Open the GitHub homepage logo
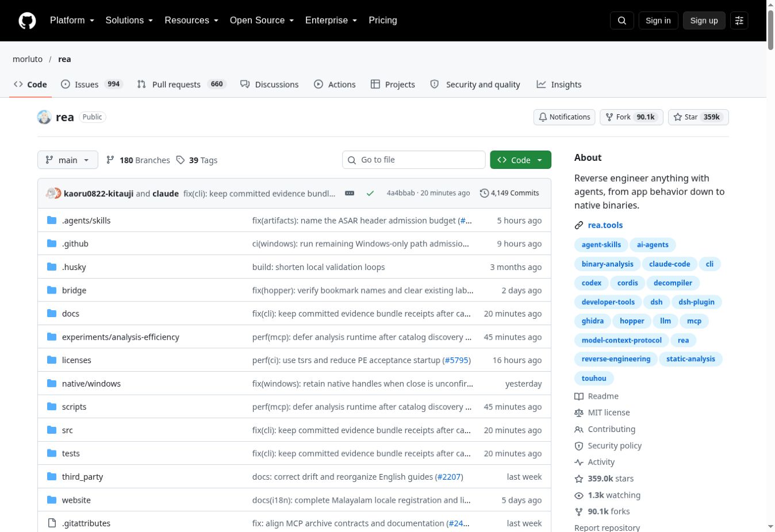 click(27, 21)
